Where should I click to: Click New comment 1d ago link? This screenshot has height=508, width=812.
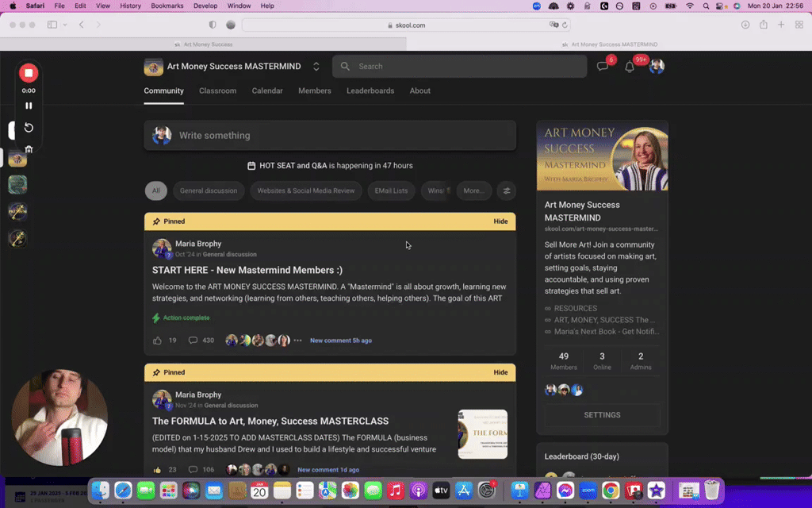point(328,470)
